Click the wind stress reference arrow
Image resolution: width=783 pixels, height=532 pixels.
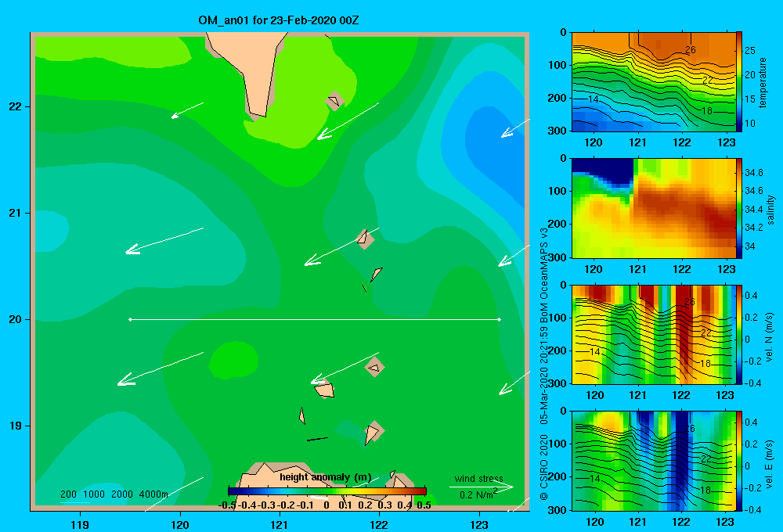pos(482,487)
